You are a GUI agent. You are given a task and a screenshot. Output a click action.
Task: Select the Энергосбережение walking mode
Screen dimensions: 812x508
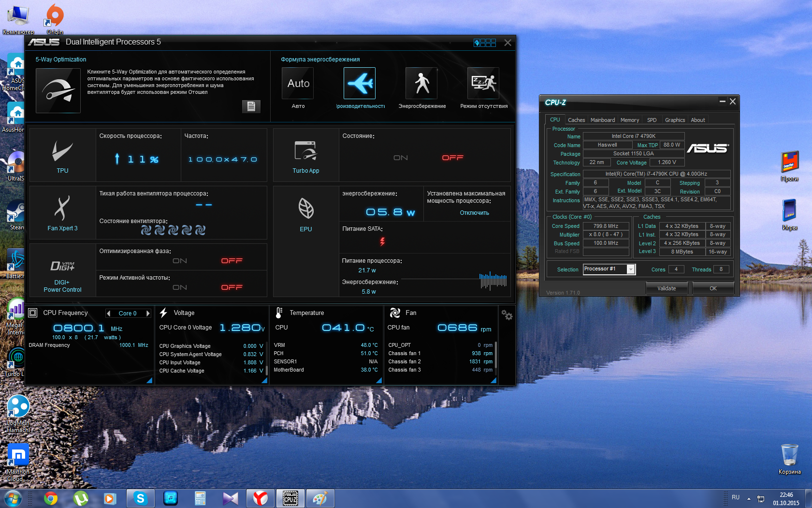coord(421,83)
